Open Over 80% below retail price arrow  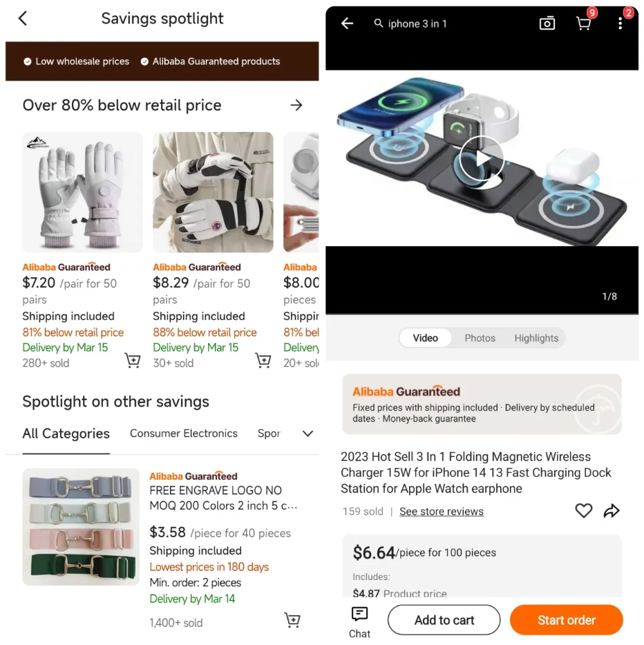pyautogui.click(x=296, y=105)
